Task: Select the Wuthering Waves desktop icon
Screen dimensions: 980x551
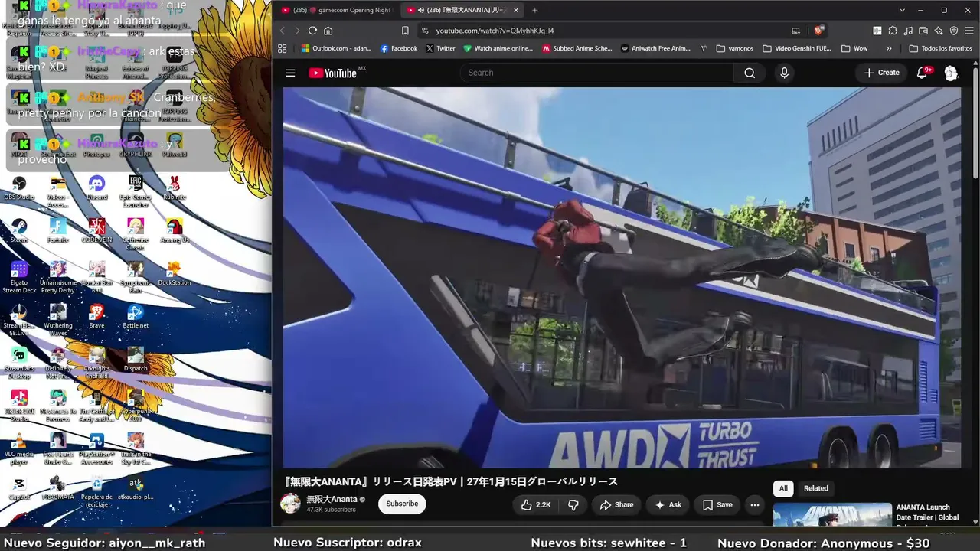Action: (x=57, y=321)
